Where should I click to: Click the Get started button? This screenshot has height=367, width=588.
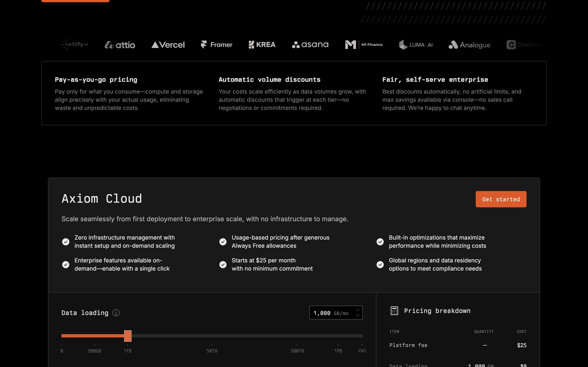coord(501,199)
